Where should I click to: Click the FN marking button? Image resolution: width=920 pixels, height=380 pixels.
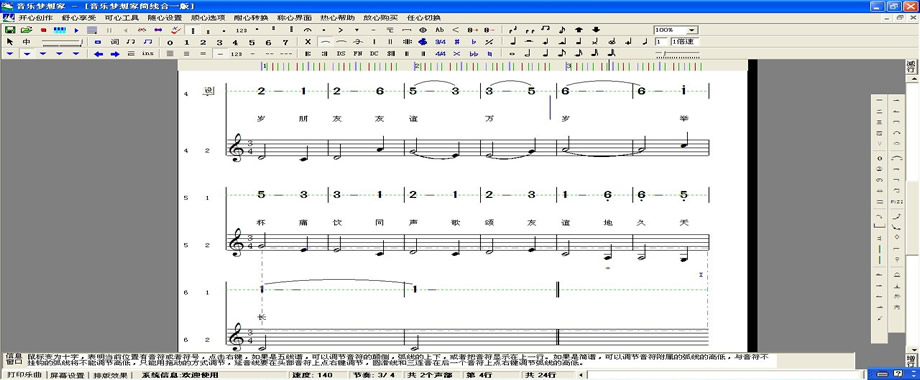pos(357,53)
